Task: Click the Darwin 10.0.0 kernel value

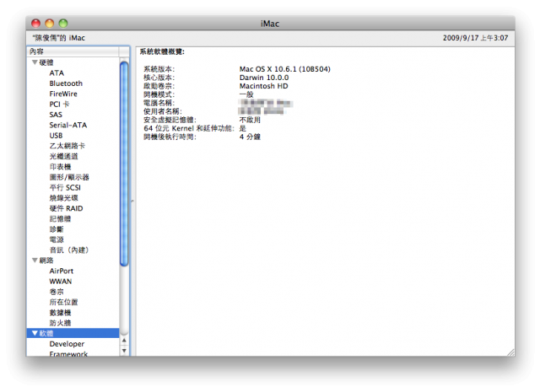Action: click(x=264, y=78)
